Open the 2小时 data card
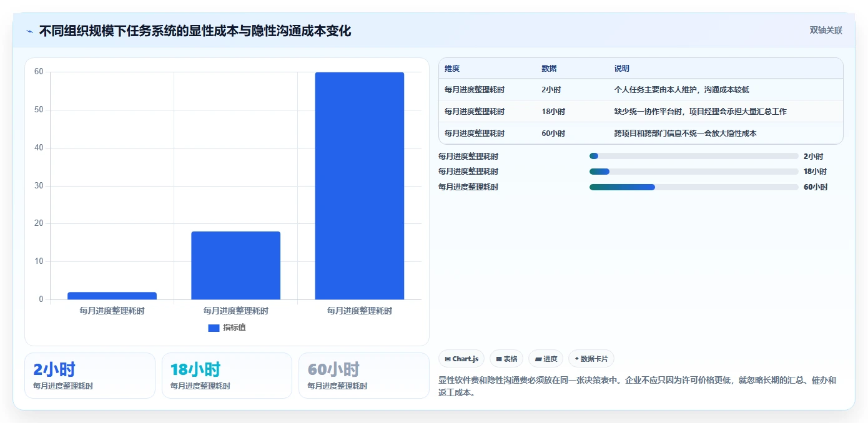Image resolution: width=868 pixels, height=423 pixels. click(x=90, y=376)
